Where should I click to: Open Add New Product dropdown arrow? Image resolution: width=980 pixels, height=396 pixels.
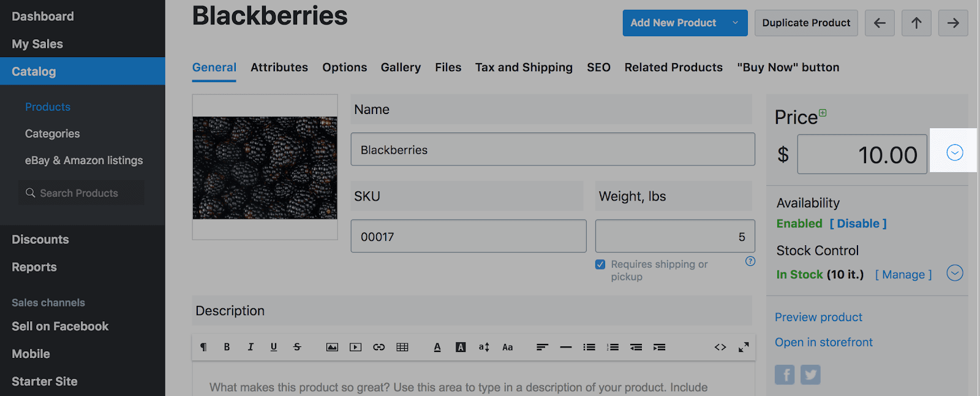[735, 23]
